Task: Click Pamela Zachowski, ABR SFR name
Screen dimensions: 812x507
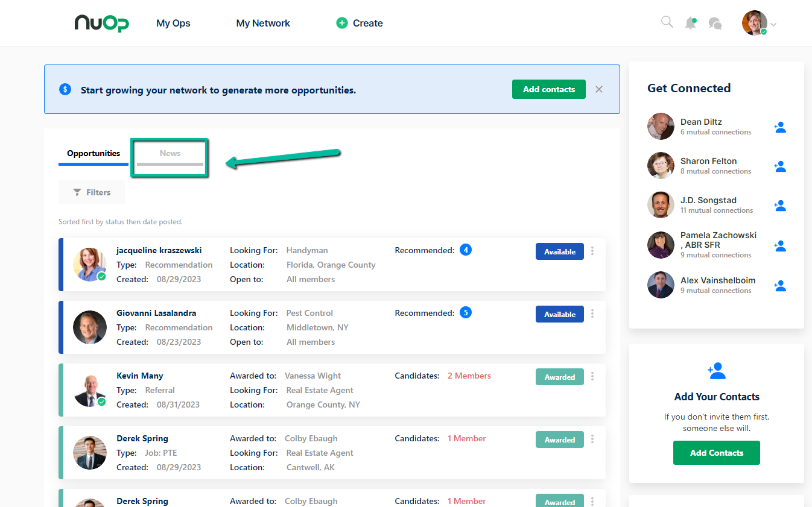Action: 718,240
